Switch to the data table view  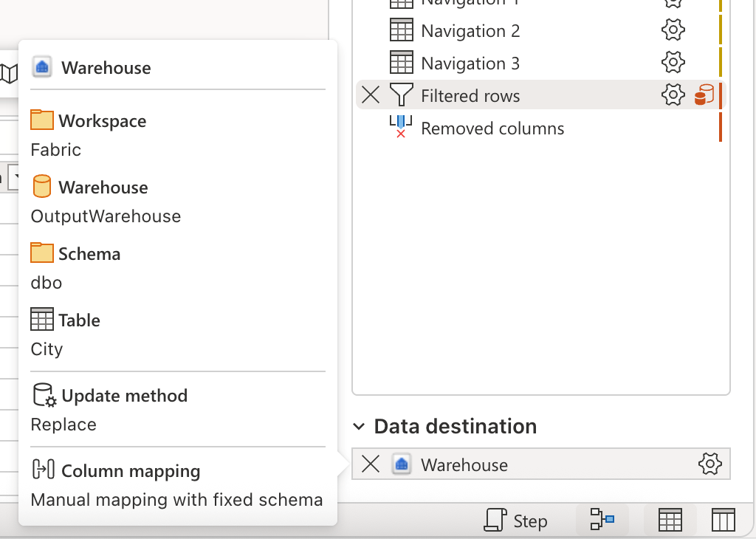coord(670,519)
